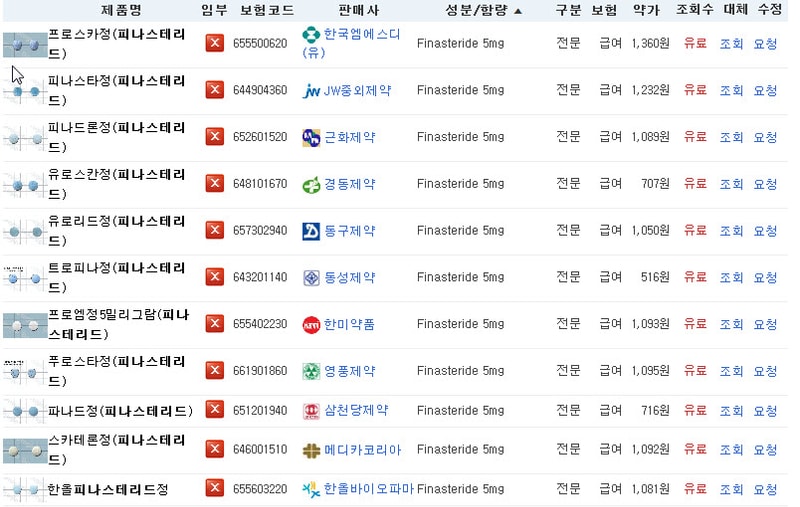Click the 판매사 column header
The image size is (800, 507).
point(359,10)
